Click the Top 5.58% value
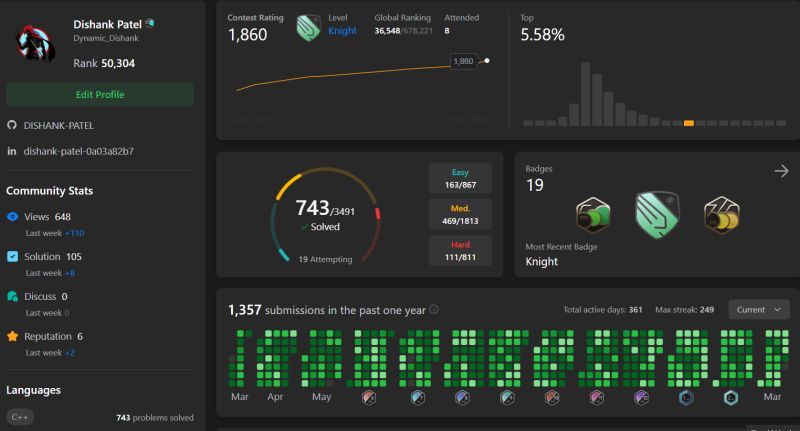800x431 pixels. click(542, 35)
